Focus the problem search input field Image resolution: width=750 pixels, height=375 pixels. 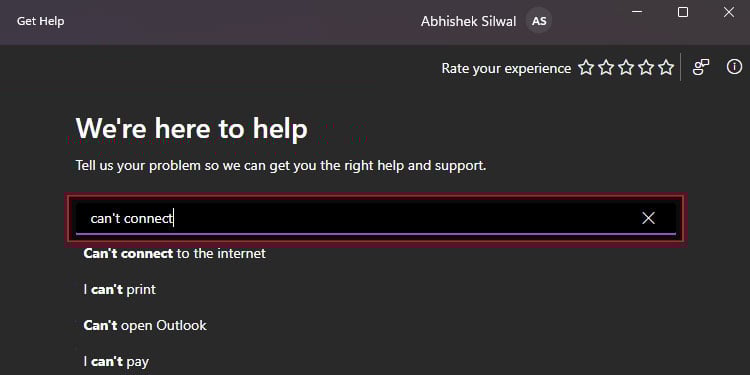tap(375, 219)
